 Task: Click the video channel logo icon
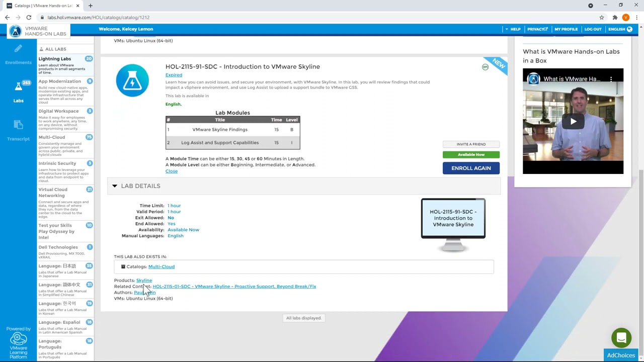click(x=533, y=79)
